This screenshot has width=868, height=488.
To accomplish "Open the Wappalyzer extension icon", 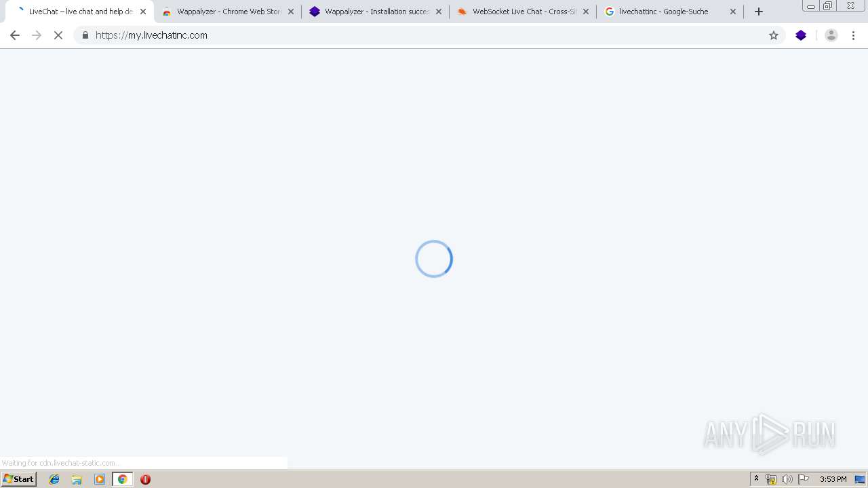I will [801, 35].
